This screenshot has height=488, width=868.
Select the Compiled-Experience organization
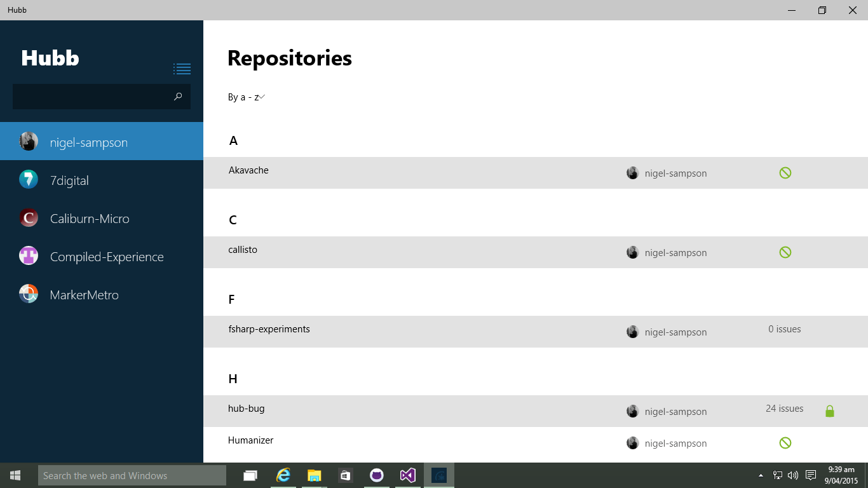102,255
